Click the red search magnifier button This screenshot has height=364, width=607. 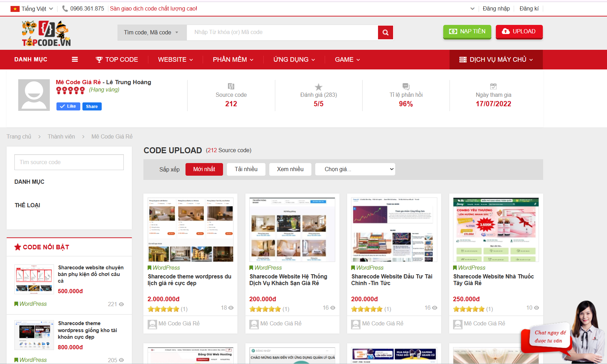tap(385, 33)
